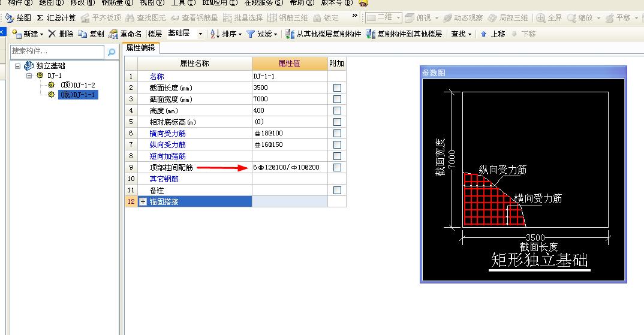This screenshot has width=644, height=335.
Task: Toggle 附加 checkbox for 短向加强筋 row
Action: (337, 156)
